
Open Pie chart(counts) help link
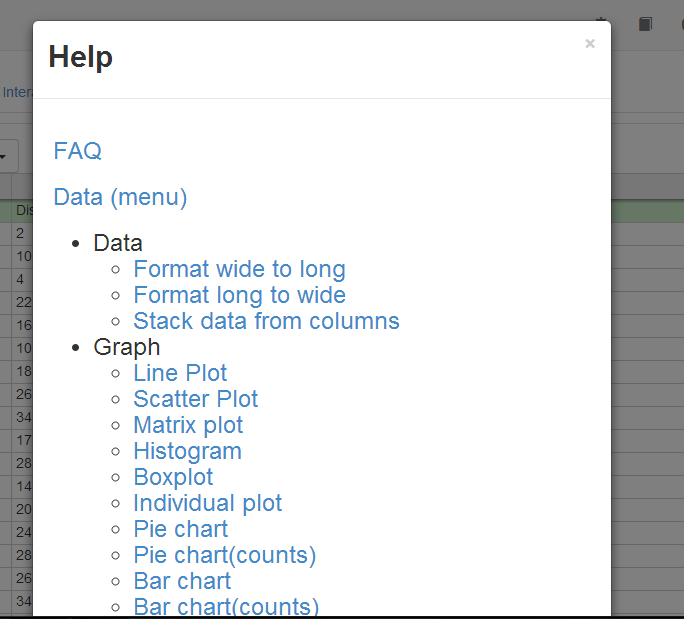224,555
